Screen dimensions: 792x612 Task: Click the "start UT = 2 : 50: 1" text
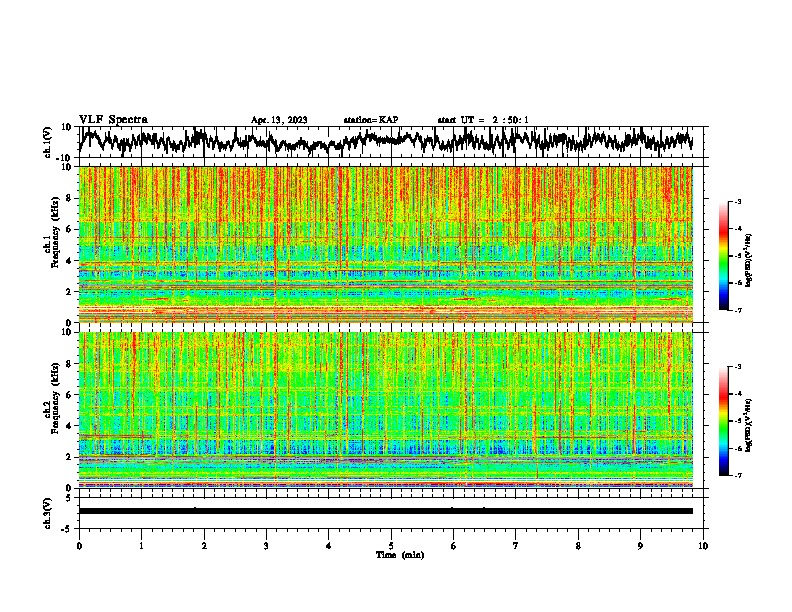(x=483, y=120)
